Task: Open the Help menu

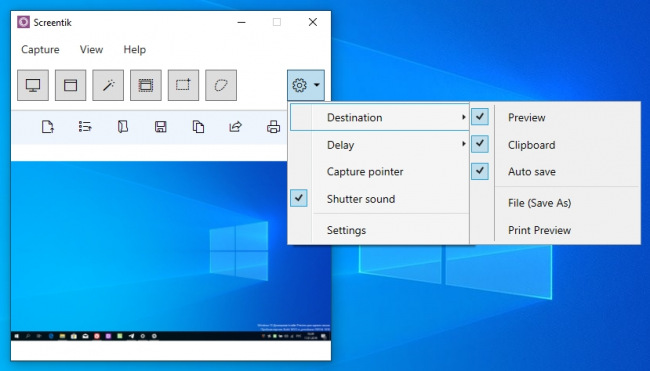Action: point(135,49)
